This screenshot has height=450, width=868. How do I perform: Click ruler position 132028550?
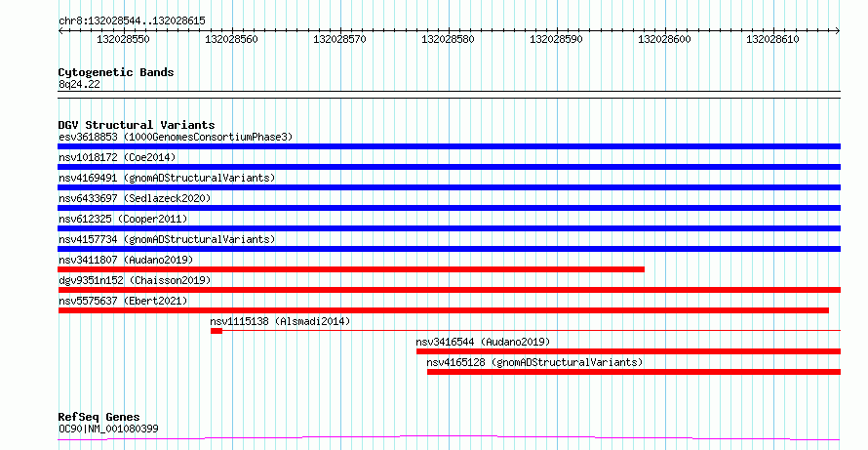pos(123,39)
